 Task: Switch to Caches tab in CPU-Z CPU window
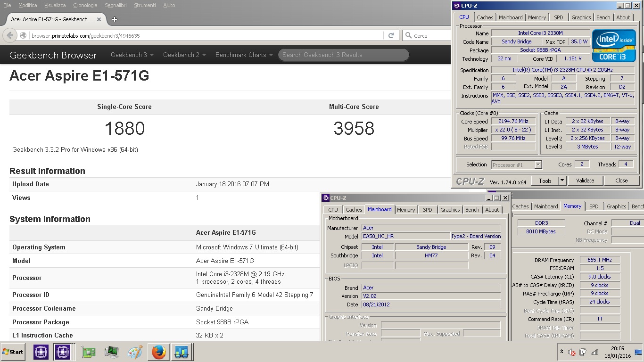point(485,17)
